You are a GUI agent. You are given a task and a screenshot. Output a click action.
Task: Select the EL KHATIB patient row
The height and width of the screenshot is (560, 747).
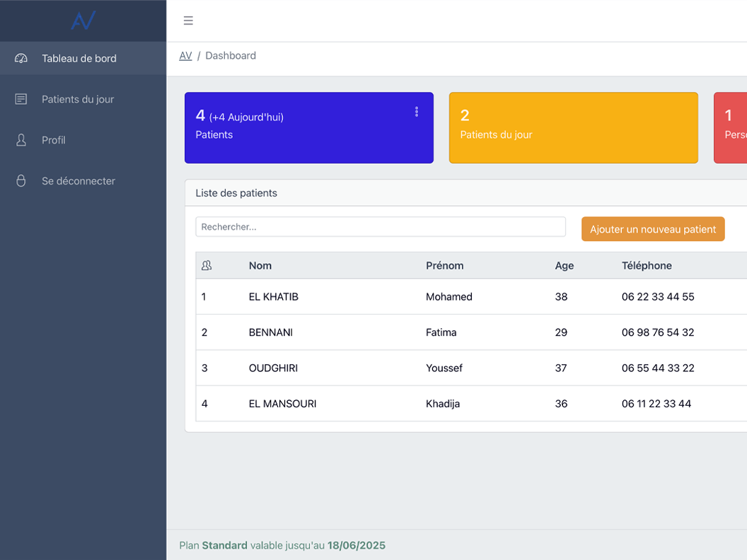pos(274,297)
